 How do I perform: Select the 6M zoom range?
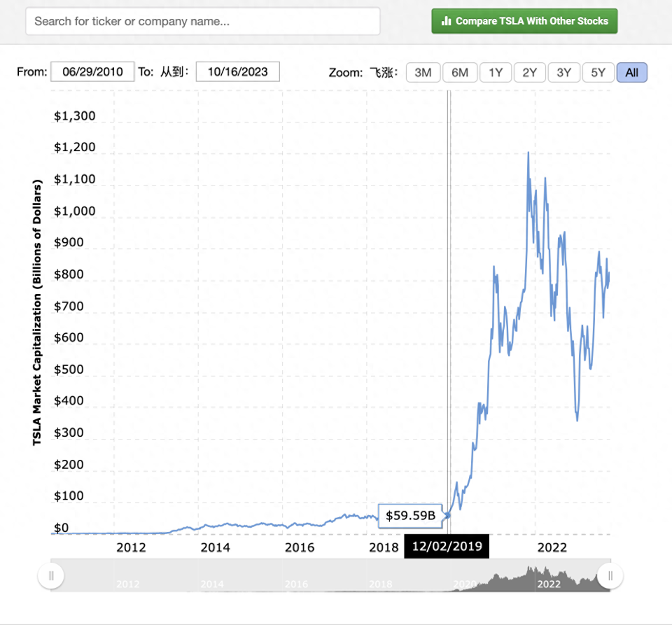460,72
